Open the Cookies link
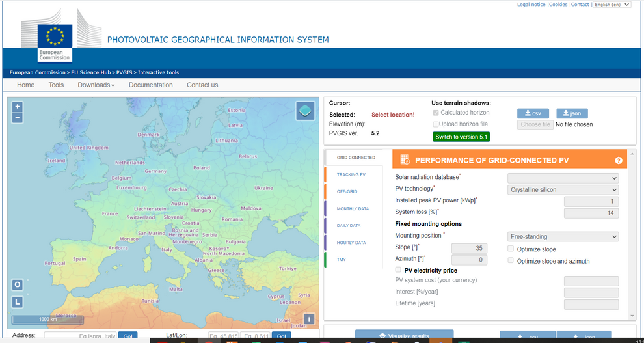The width and height of the screenshot is (644, 343). click(x=559, y=4)
